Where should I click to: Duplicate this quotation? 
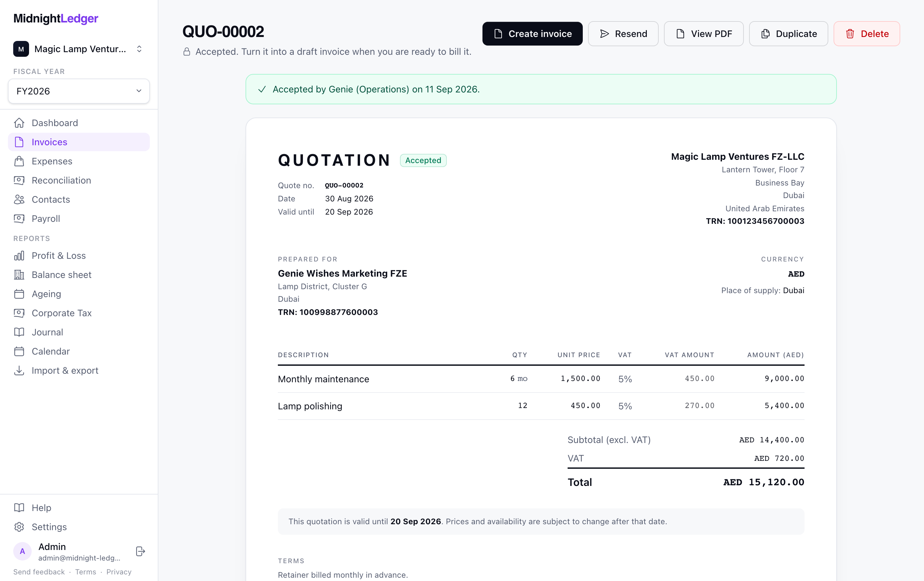pos(788,34)
